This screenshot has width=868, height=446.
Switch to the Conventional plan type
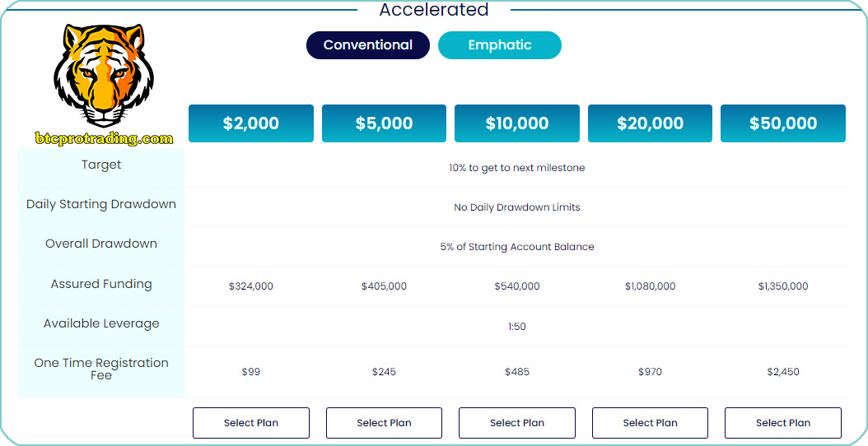(368, 45)
